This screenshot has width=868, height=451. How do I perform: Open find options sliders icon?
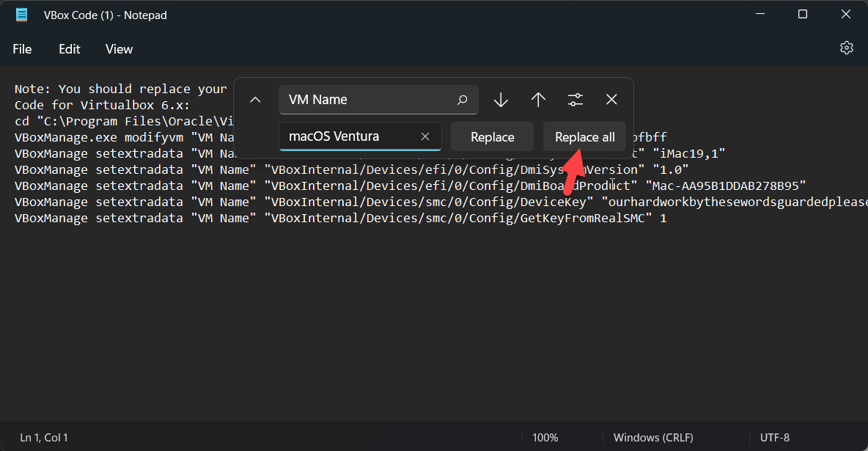coord(575,100)
